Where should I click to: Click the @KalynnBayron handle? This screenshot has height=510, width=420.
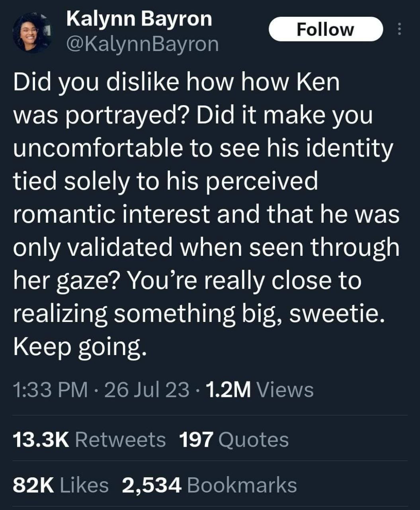pos(142,44)
